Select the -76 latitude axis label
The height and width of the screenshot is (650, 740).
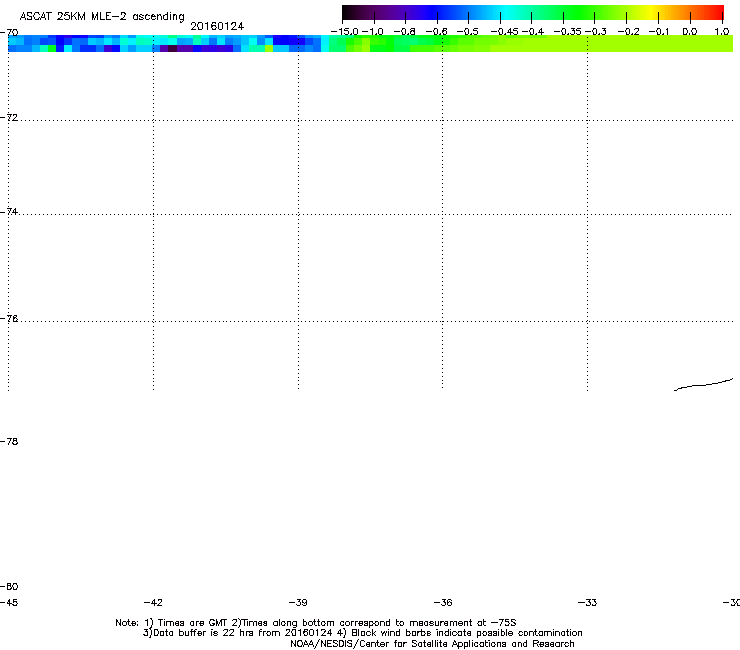(x=9, y=319)
